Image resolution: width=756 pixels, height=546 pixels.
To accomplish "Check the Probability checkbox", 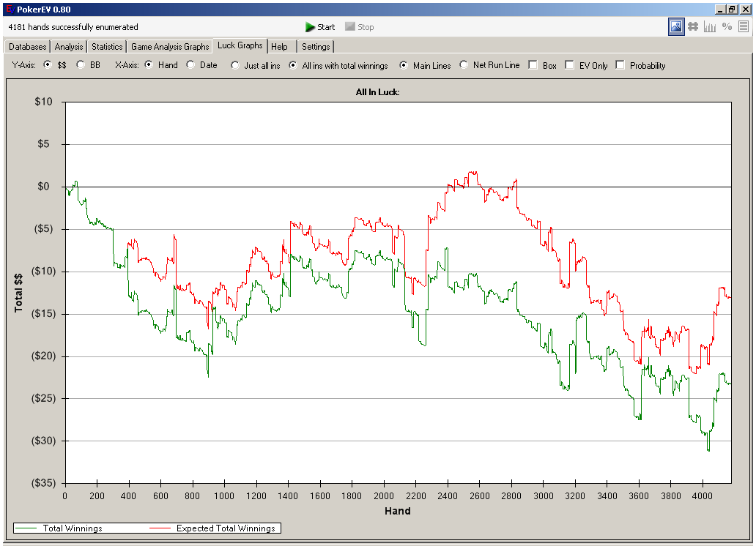I will click(620, 65).
